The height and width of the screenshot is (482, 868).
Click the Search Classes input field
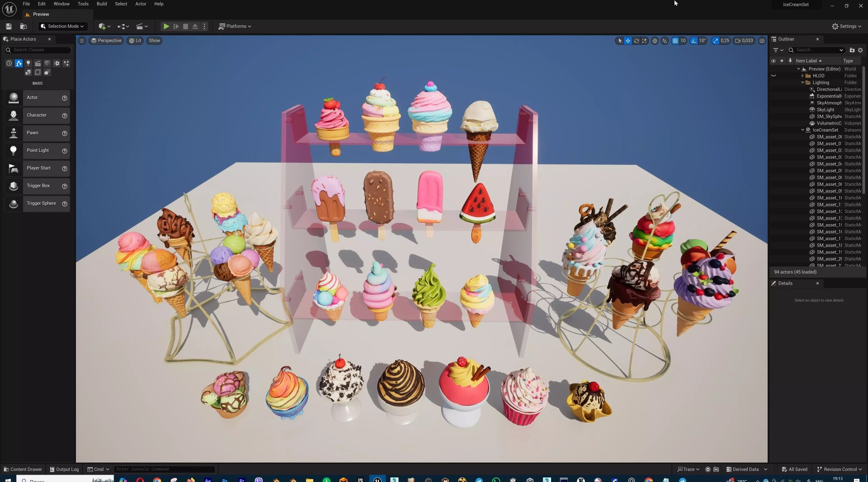click(38, 50)
